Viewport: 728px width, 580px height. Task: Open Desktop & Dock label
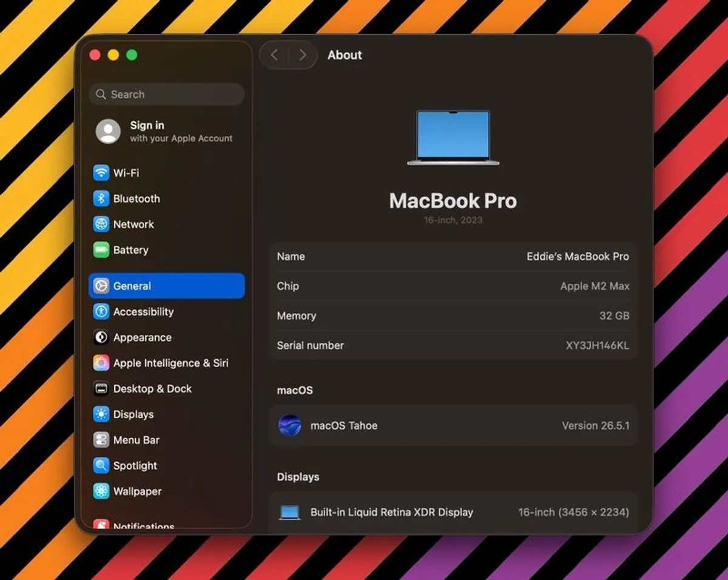[152, 389]
